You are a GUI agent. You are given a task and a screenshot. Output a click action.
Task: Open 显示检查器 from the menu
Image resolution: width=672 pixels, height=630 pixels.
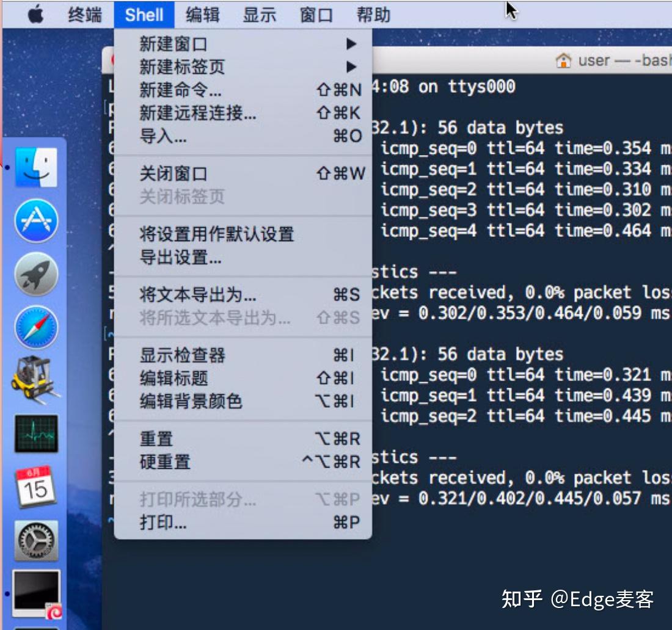click(x=243, y=355)
